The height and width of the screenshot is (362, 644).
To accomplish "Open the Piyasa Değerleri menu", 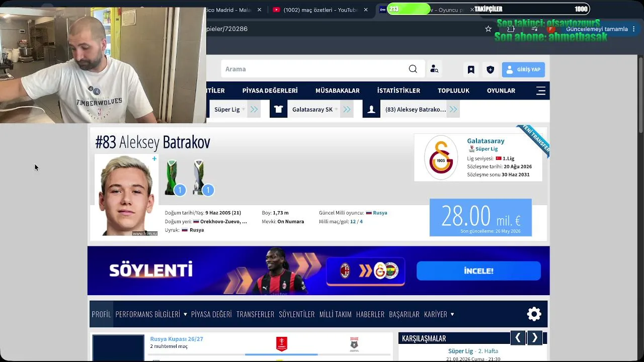I will coord(270,90).
